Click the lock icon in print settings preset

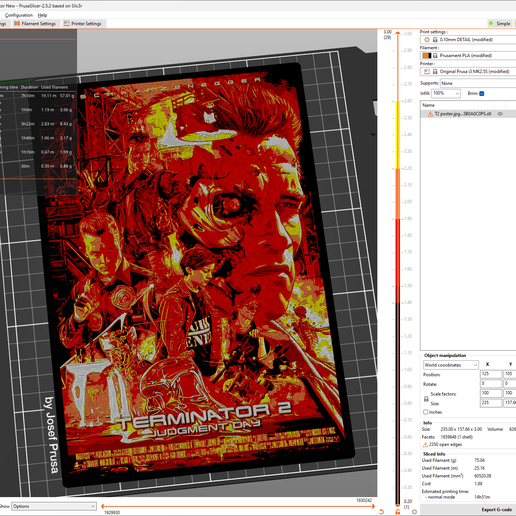click(435, 40)
